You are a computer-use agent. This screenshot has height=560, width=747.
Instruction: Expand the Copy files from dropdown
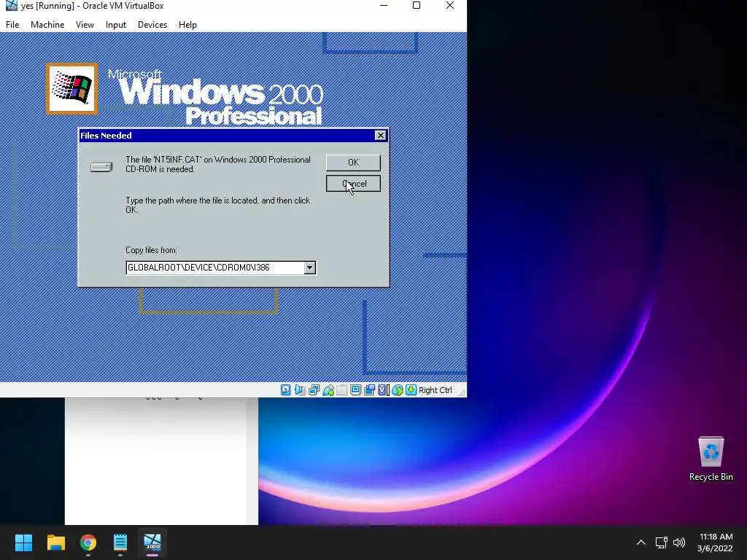click(309, 268)
